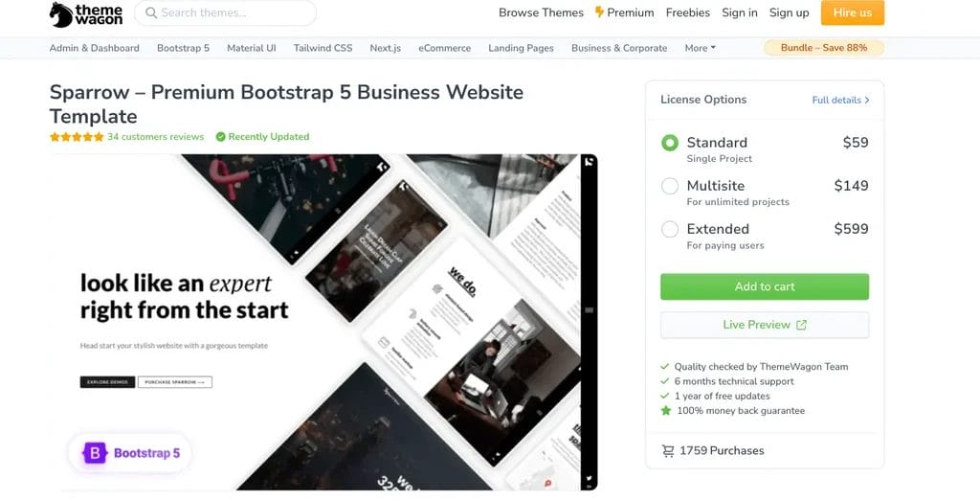Click the Bootstrap 5 badge on preview
The image size is (980, 501).
pos(129,453)
